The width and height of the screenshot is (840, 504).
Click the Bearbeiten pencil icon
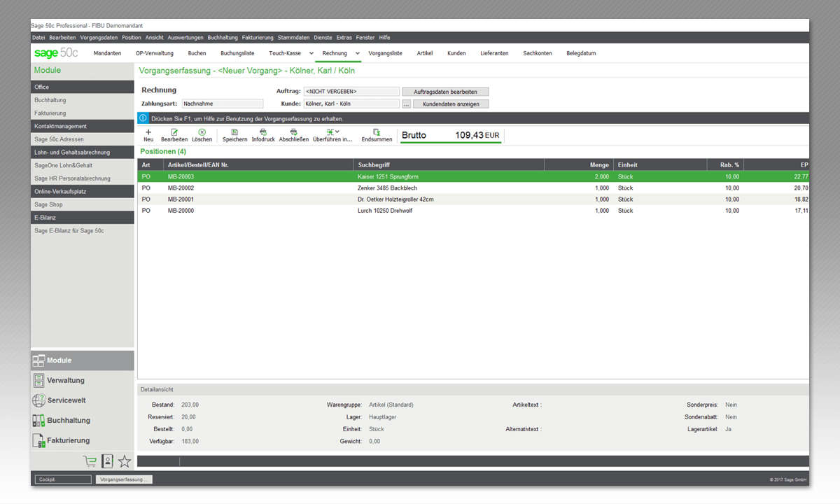coord(174,132)
